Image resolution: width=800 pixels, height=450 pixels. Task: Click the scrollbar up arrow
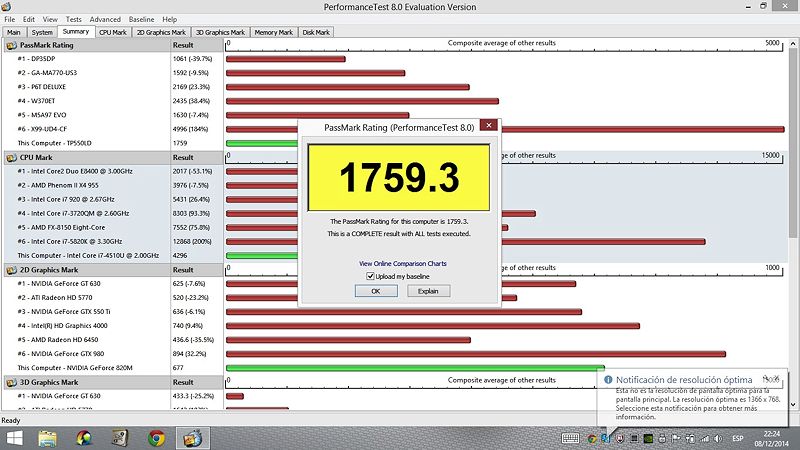793,44
